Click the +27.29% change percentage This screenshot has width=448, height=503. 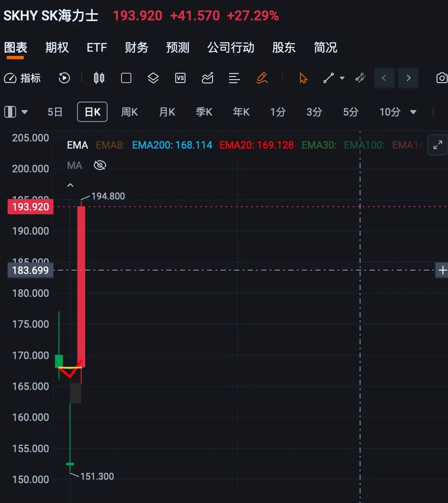click(x=252, y=15)
